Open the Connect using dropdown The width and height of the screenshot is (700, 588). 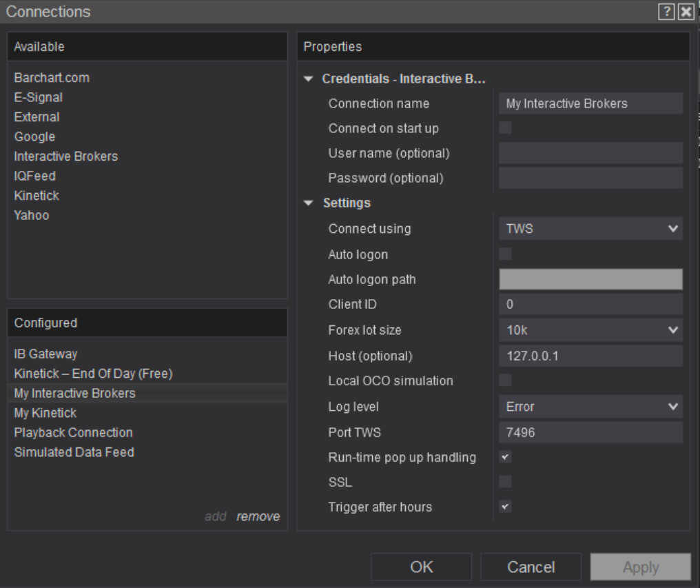click(x=590, y=229)
